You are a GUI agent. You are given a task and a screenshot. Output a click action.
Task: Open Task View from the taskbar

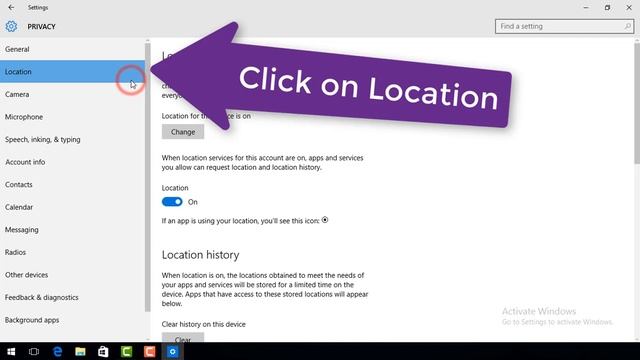[x=34, y=351]
